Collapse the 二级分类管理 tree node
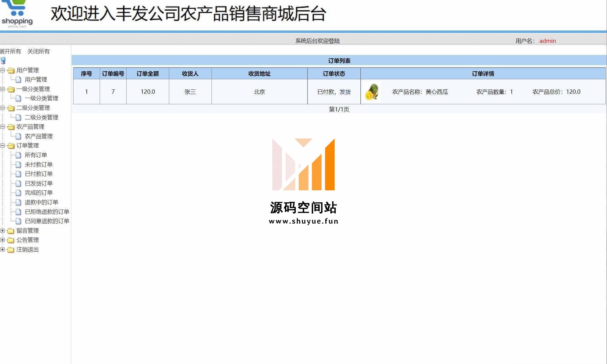The image size is (607, 364). click(2, 108)
